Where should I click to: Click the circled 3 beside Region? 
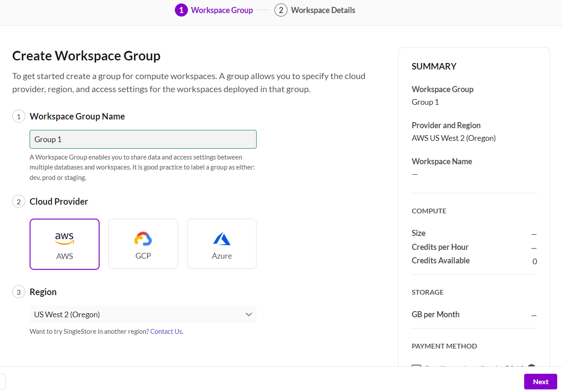pos(19,292)
